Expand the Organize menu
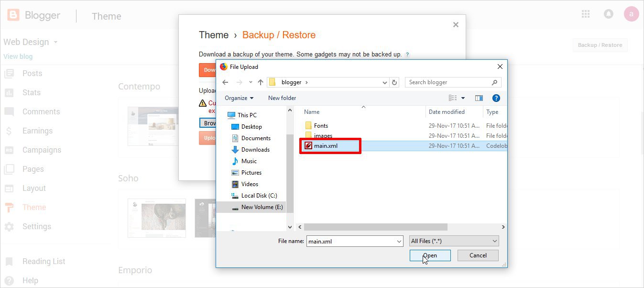 coord(239,98)
